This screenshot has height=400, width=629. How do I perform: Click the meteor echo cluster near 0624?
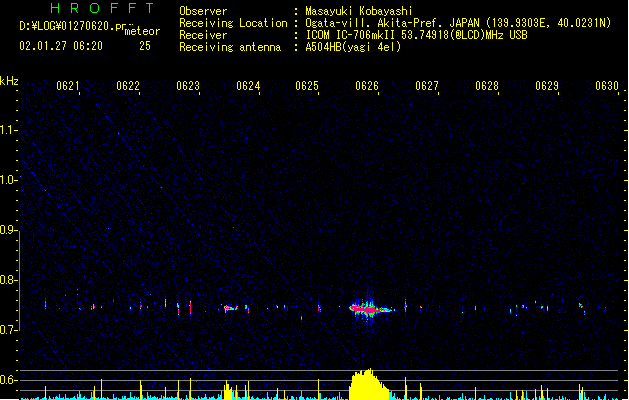[230, 308]
